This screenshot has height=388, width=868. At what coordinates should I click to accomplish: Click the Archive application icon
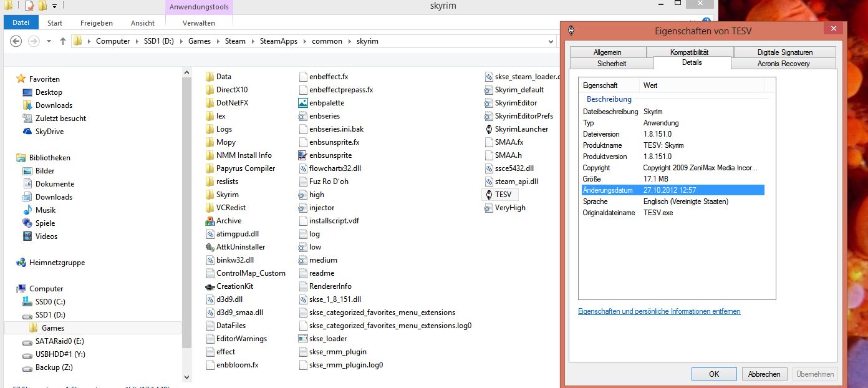pos(210,221)
